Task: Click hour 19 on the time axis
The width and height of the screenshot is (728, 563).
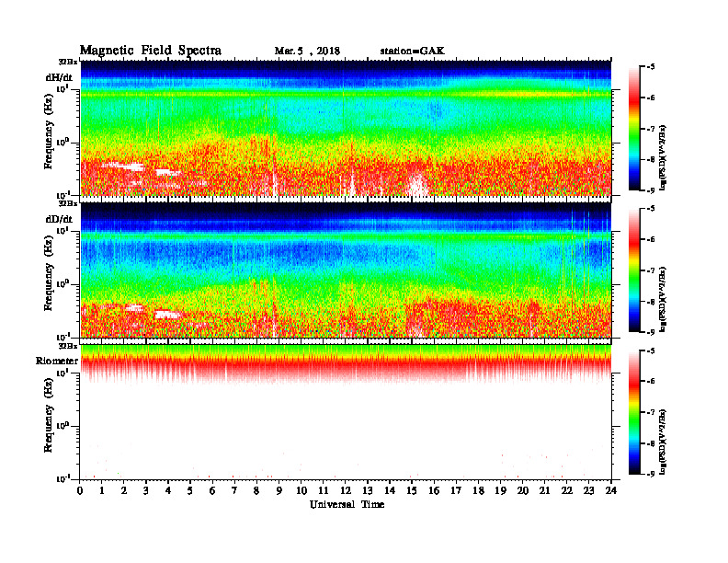Action: (x=500, y=491)
